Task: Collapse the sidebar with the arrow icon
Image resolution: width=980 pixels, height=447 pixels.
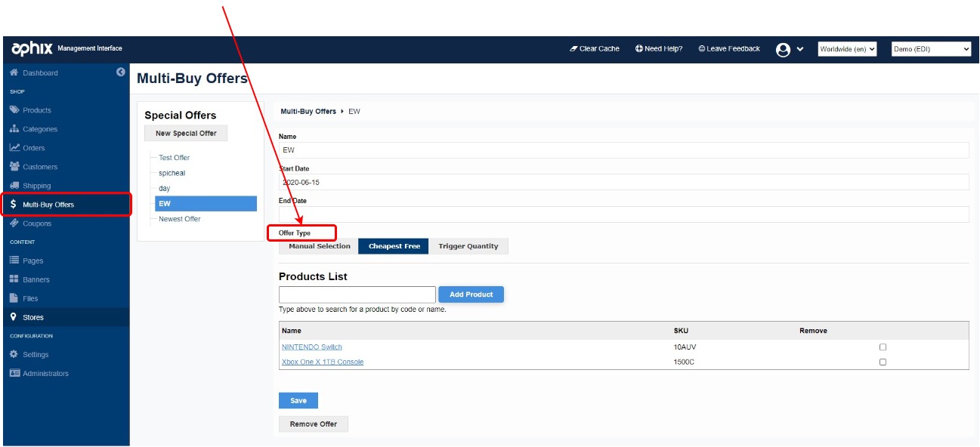Action: click(120, 72)
